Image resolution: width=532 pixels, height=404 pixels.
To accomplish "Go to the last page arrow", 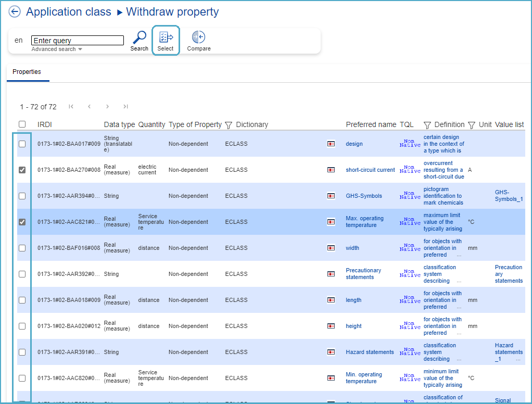I will 125,107.
